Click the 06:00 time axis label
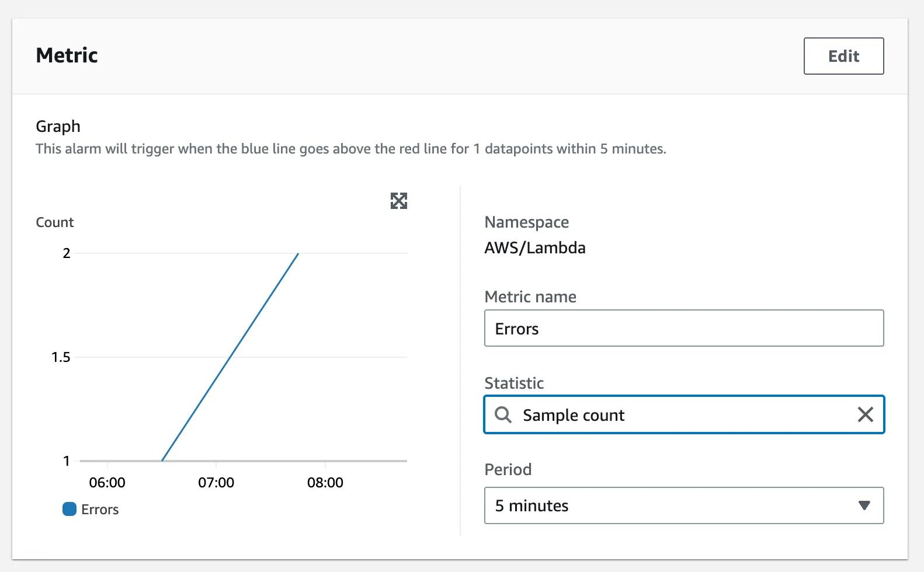This screenshot has width=924, height=572. pos(107,483)
